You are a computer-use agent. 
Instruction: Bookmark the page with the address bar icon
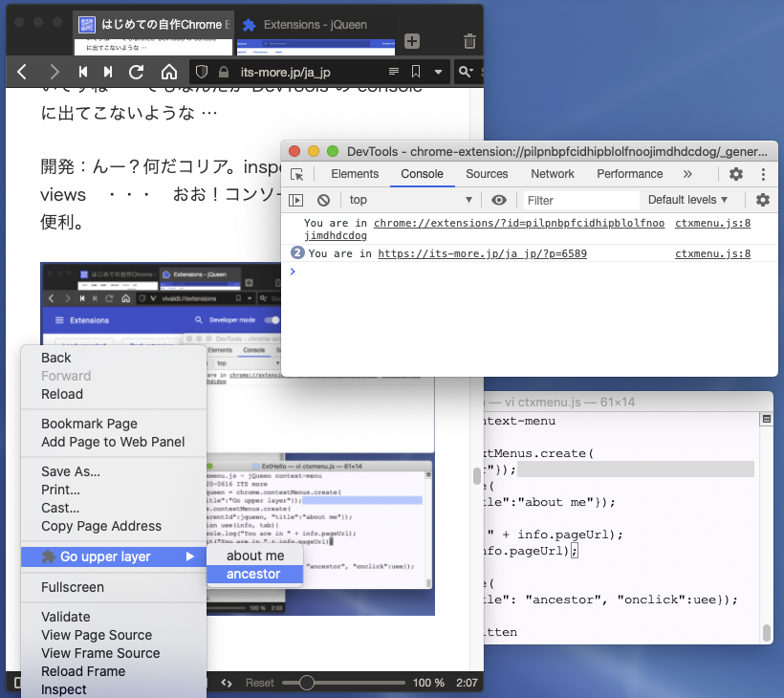pos(416,72)
